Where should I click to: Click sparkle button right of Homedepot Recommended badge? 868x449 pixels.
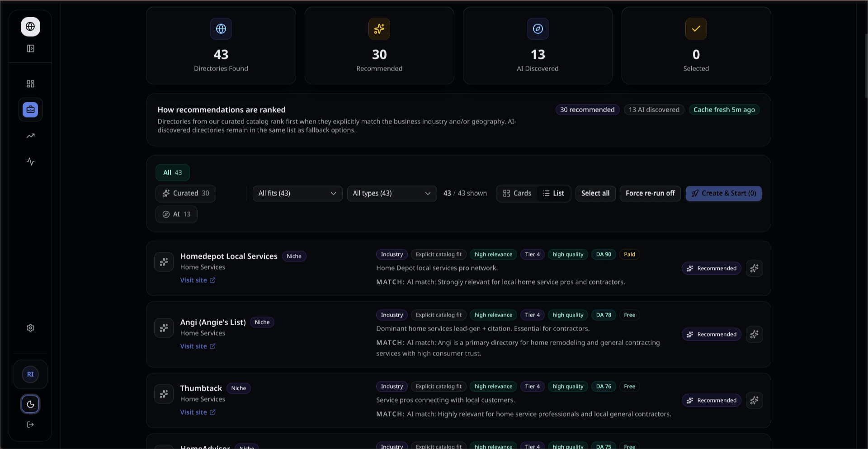[x=755, y=268]
